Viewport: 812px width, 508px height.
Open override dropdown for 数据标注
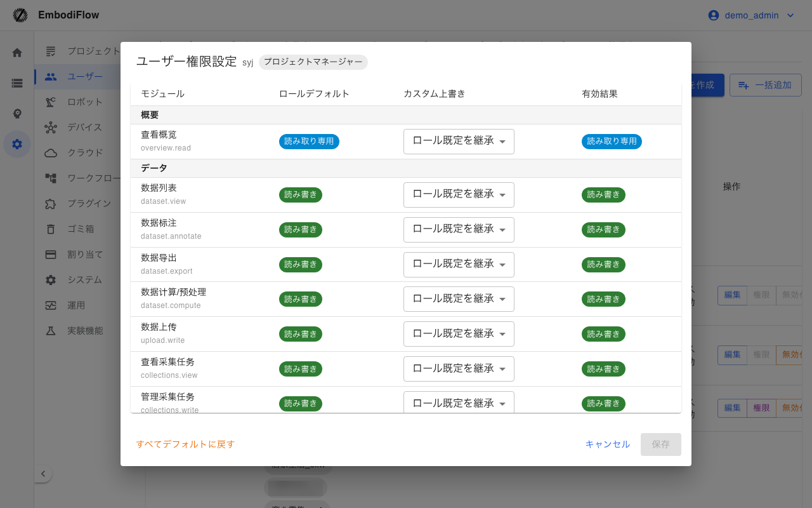tap(459, 229)
